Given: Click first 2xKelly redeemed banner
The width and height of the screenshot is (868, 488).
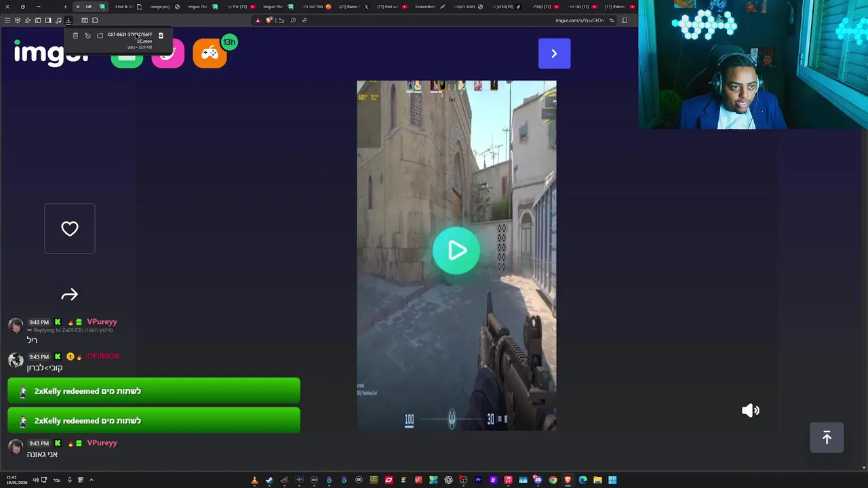Looking at the screenshot, I should tap(154, 391).
